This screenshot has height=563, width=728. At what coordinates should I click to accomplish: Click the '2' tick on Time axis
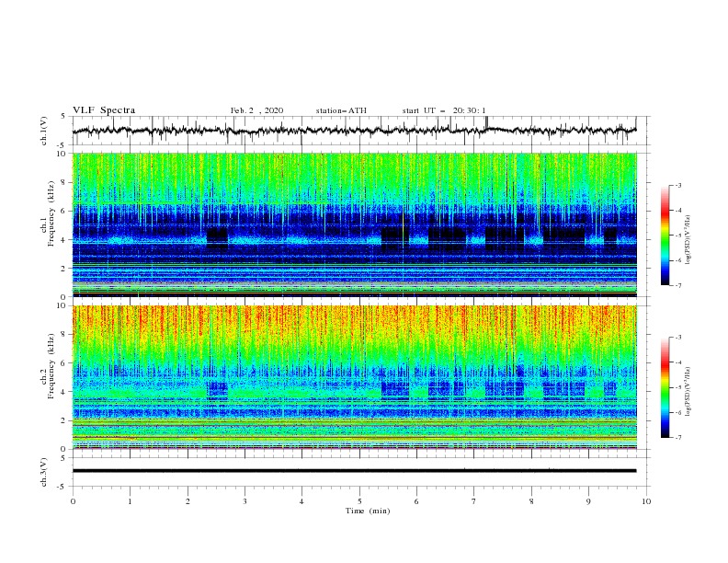[x=188, y=501]
